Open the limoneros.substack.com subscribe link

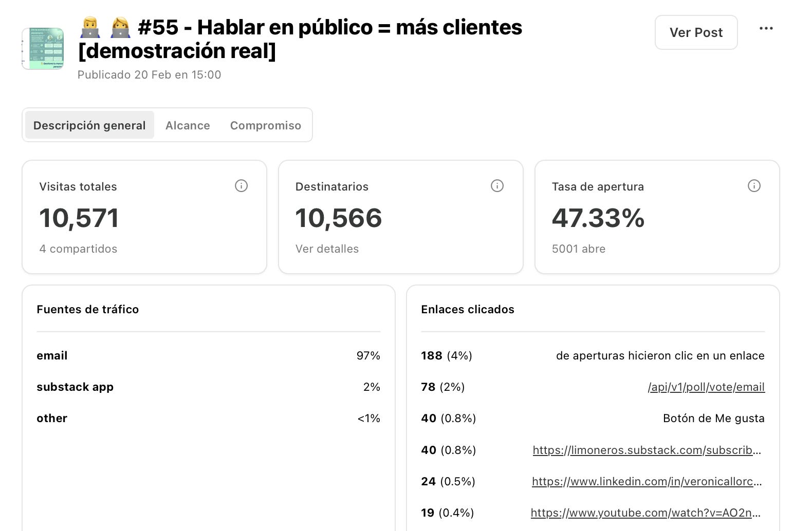click(647, 450)
